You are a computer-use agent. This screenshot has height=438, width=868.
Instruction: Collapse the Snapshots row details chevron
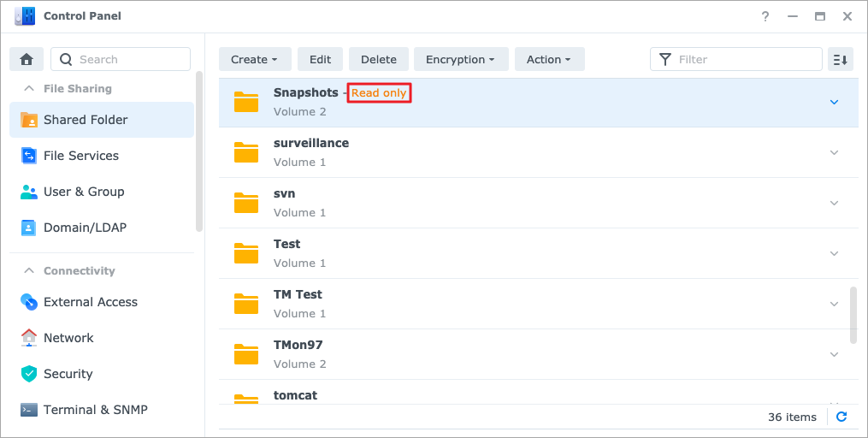pyautogui.click(x=835, y=102)
